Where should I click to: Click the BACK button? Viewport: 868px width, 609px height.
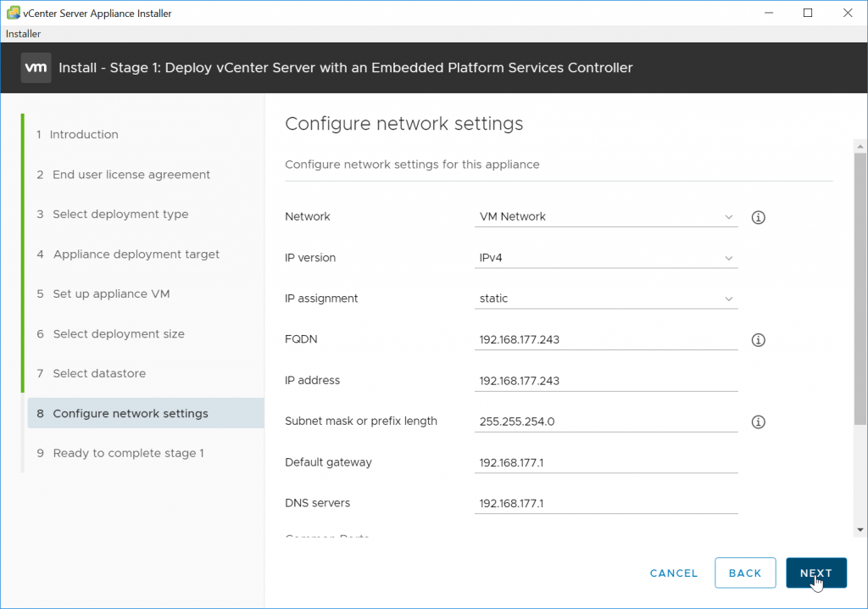(745, 573)
